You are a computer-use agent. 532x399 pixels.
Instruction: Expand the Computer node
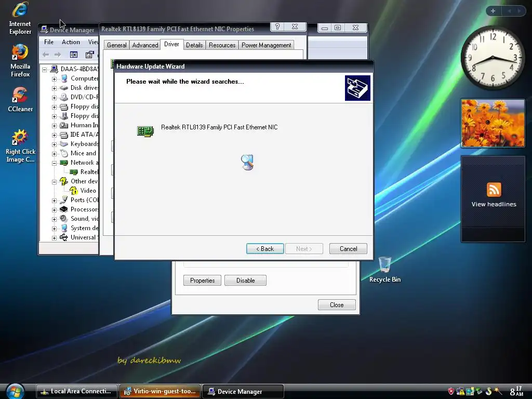pos(54,79)
